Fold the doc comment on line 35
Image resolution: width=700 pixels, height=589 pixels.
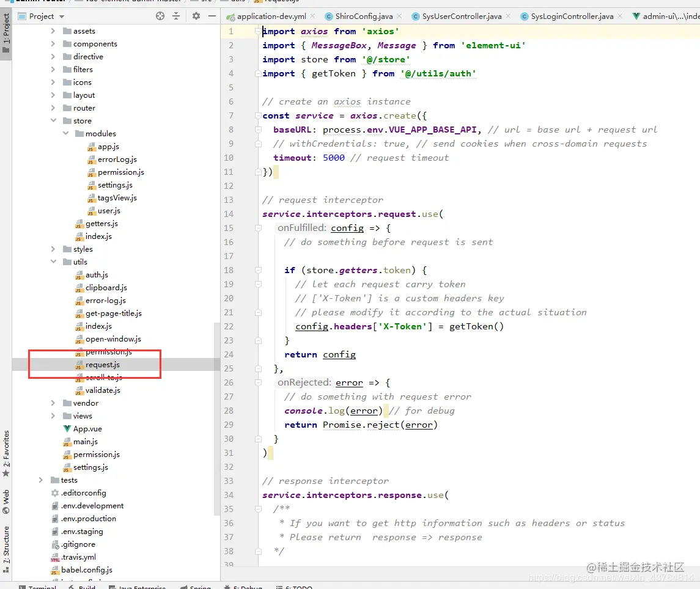coord(258,509)
